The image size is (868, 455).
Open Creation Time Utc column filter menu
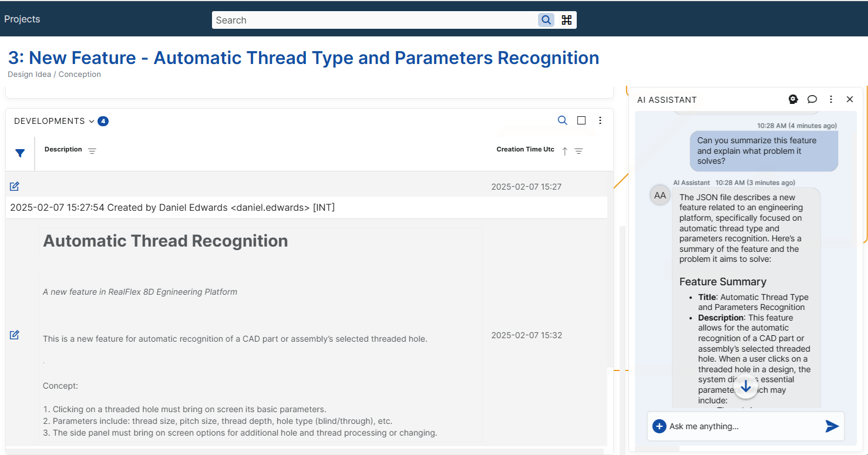pyautogui.click(x=578, y=151)
